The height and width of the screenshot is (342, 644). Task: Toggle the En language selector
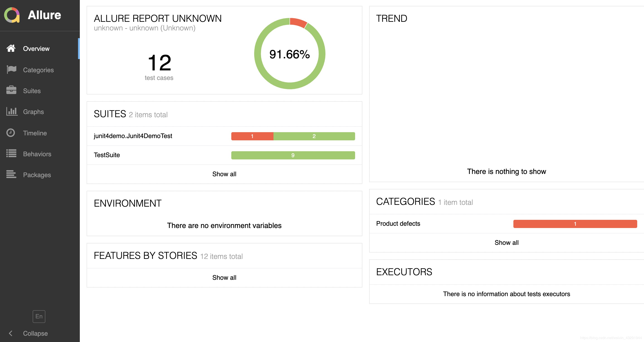pos(39,316)
